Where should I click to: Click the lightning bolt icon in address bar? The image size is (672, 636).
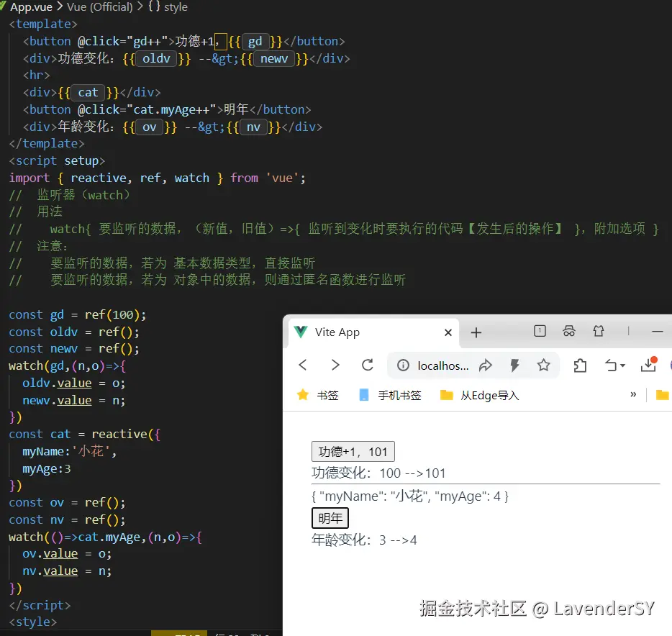(x=514, y=365)
